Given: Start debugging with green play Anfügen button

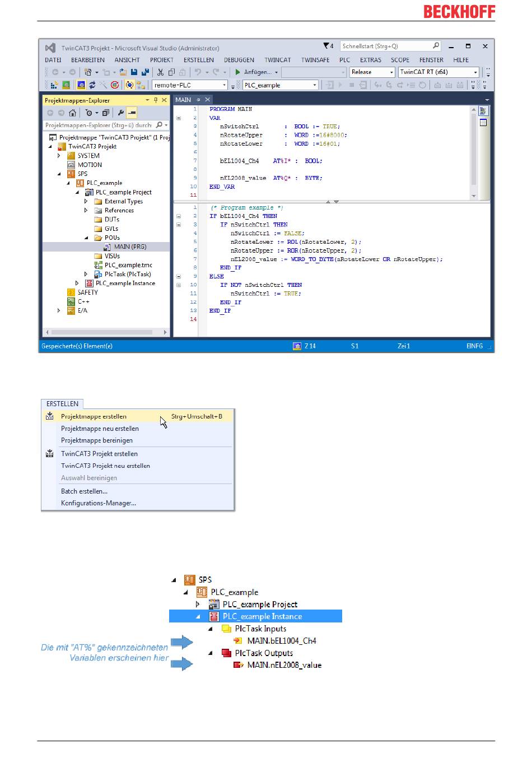Looking at the screenshot, I should [x=256, y=72].
